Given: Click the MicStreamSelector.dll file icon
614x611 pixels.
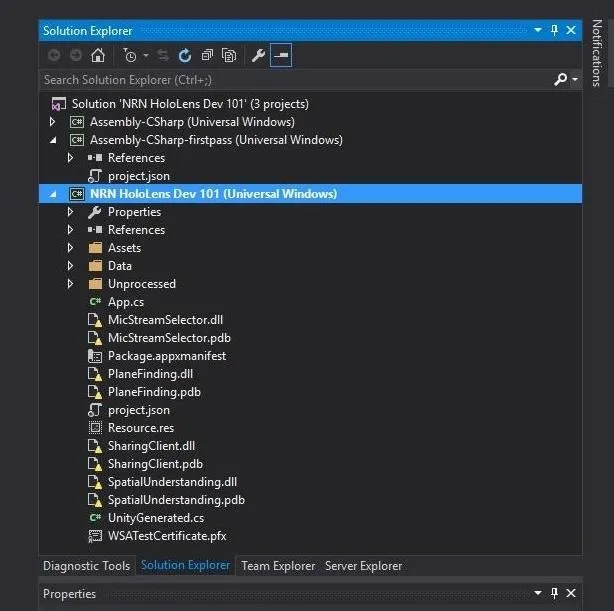Looking at the screenshot, I should (95, 320).
